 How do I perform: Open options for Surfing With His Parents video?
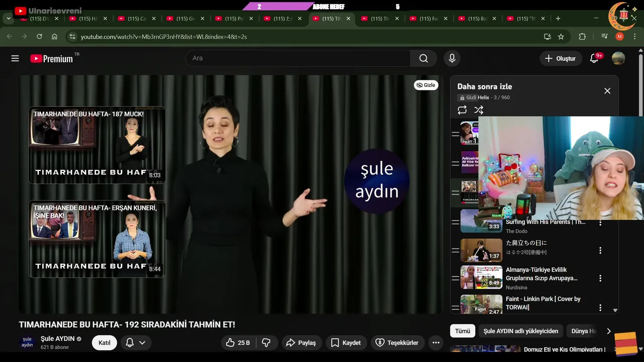pos(600,223)
